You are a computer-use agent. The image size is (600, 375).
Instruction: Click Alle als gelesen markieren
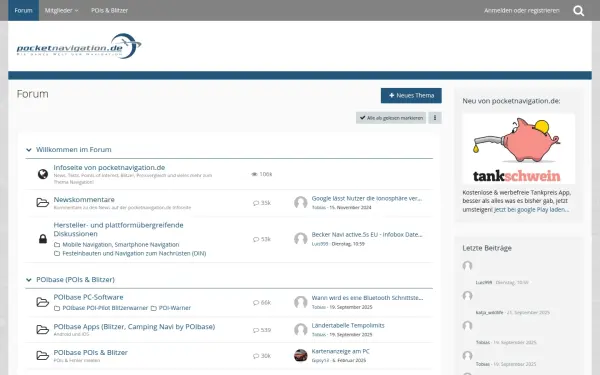click(x=391, y=118)
